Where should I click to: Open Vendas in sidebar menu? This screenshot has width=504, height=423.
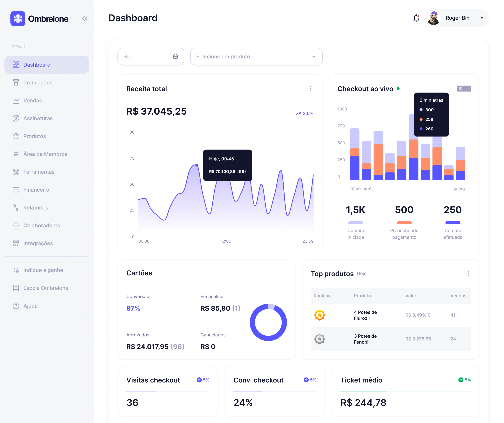click(32, 100)
